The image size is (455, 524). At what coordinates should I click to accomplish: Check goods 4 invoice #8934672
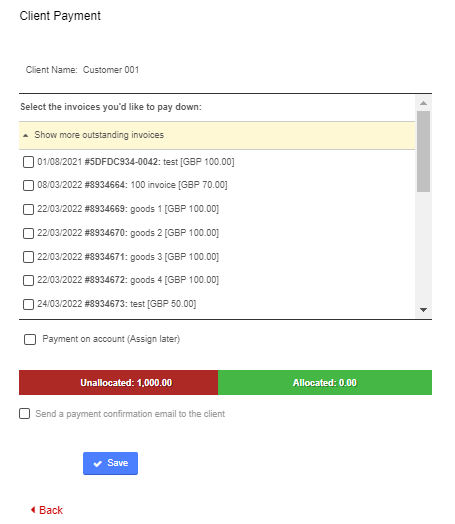pyautogui.click(x=28, y=280)
